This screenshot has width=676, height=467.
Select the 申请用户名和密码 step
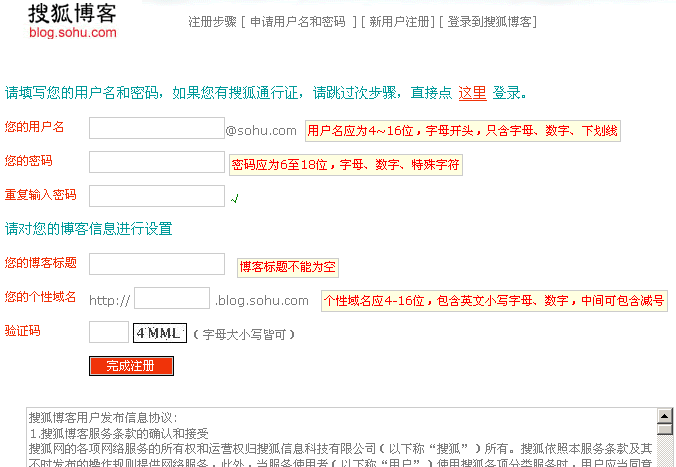(299, 21)
